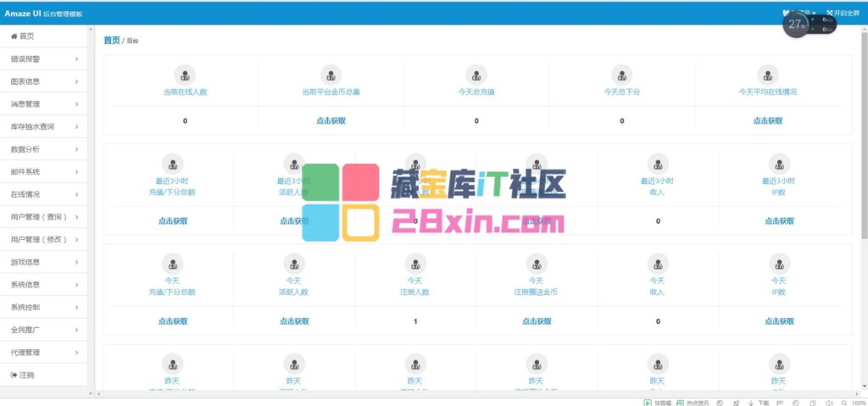868x406 pixels.
Task: Click the zoom magnifier icon showing 100%
Action: coord(844,403)
